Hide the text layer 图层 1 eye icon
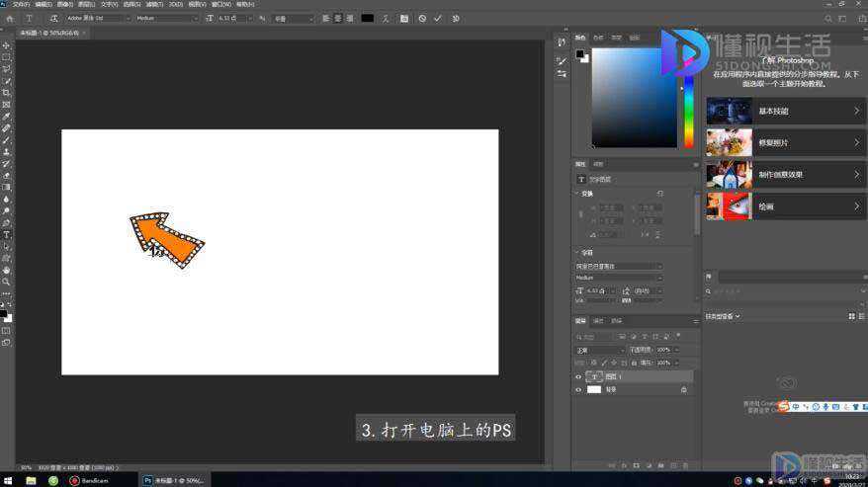The image size is (868, 487). click(578, 377)
